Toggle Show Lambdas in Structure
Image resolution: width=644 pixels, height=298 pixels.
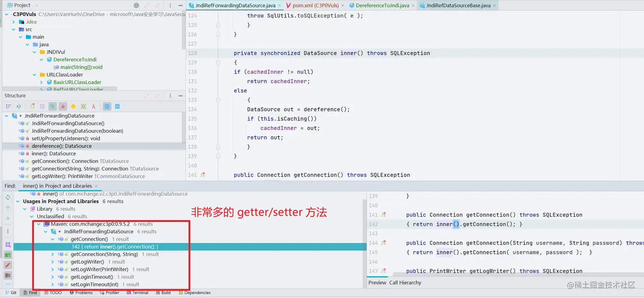coord(94,106)
